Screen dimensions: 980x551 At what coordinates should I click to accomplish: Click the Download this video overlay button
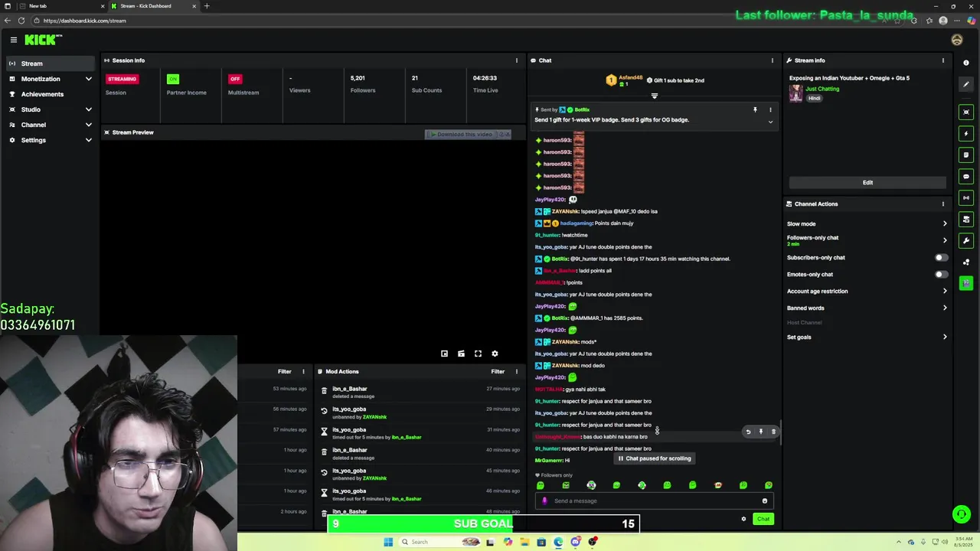(462, 134)
